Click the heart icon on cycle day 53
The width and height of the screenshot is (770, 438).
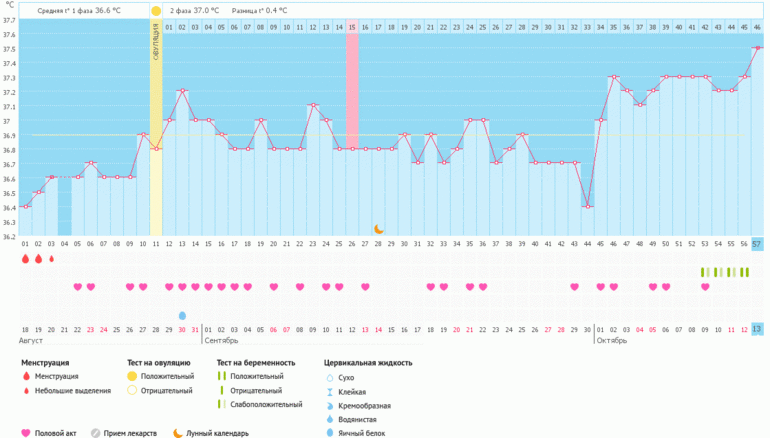(705, 287)
